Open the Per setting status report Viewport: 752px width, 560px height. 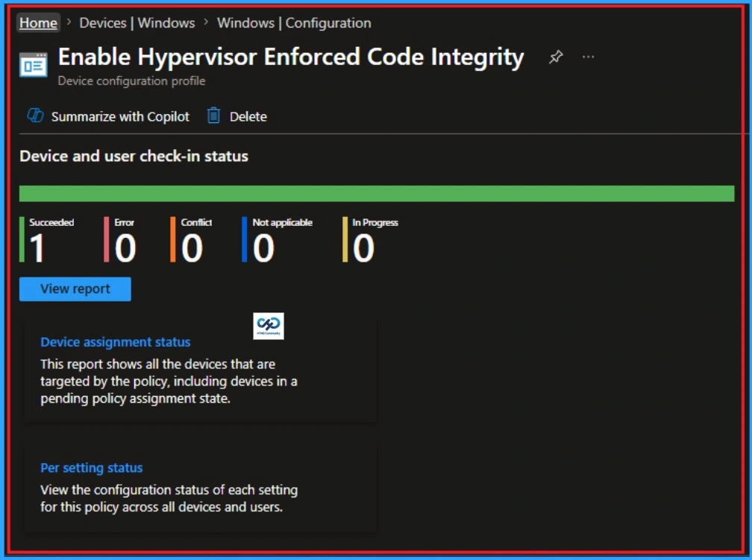coord(92,468)
